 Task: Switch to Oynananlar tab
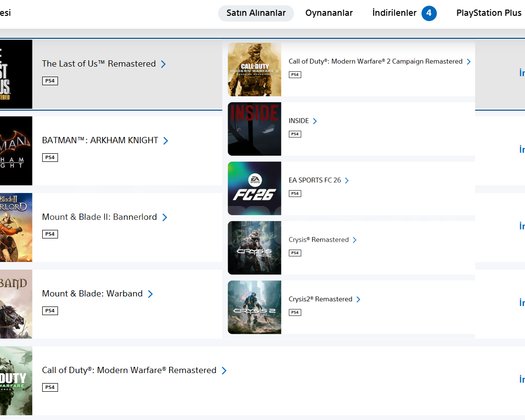point(329,13)
